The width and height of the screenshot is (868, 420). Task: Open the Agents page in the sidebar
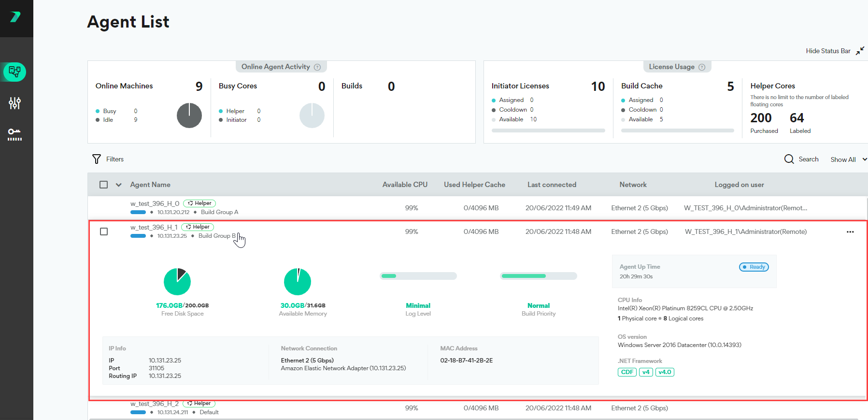15,72
